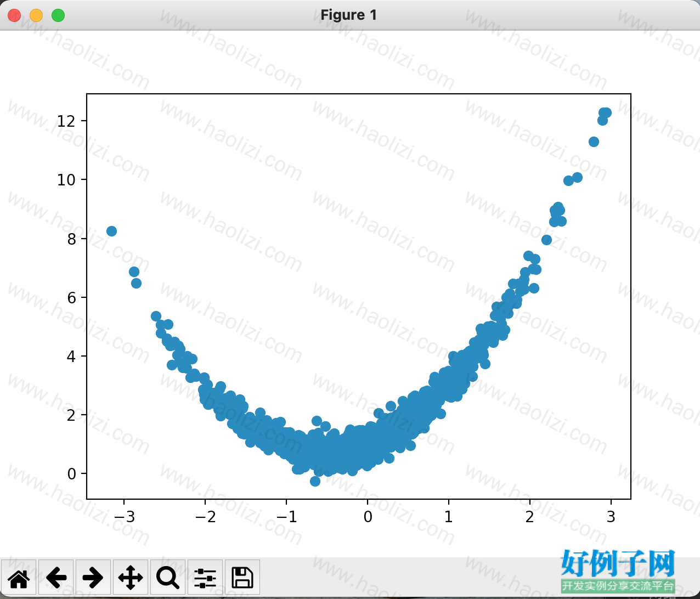Close Figure 1 window red button
700x599 pixels.
coord(14,15)
